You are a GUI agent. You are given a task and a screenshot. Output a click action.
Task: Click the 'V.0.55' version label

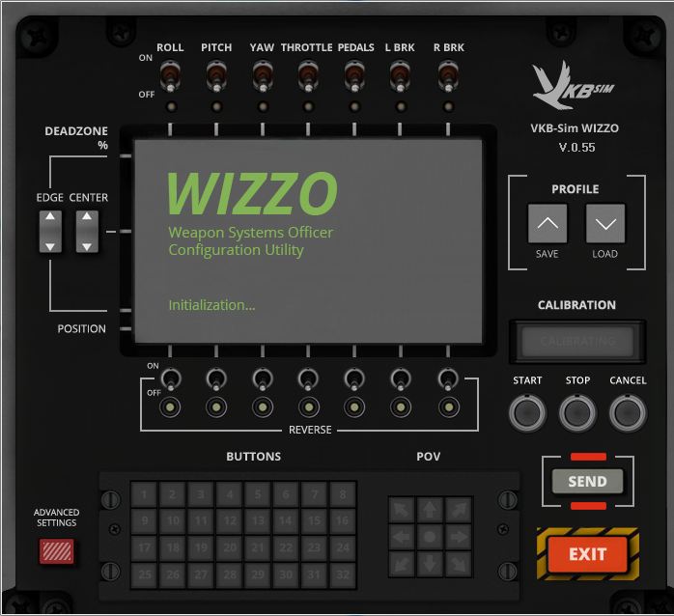(x=576, y=148)
